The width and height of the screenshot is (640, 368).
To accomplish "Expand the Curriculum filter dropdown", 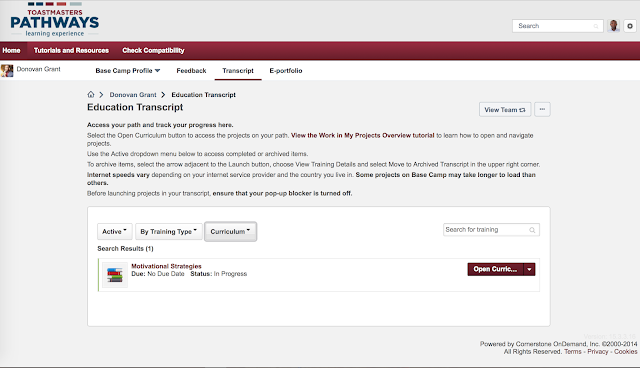I will point(230,231).
